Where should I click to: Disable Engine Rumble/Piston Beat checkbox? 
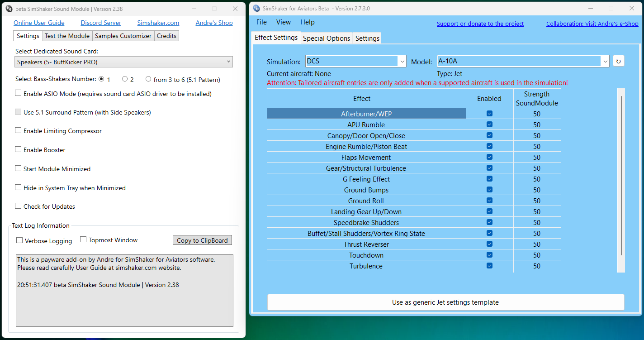pos(489,146)
